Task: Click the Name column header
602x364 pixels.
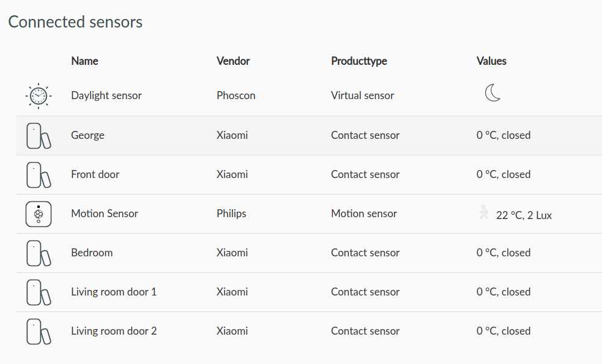Action: point(84,61)
